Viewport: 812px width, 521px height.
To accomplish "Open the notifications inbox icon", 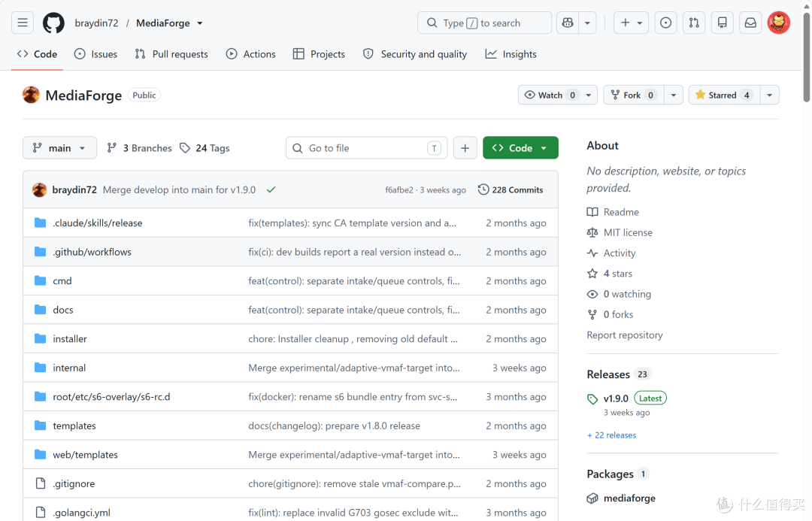I will (x=750, y=23).
